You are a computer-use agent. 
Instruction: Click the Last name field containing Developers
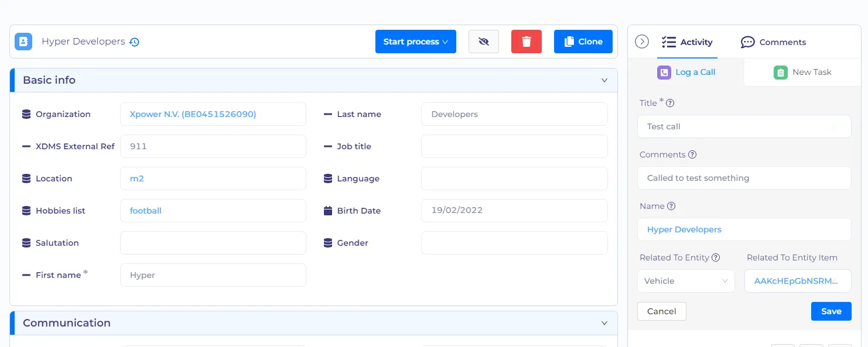(514, 114)
